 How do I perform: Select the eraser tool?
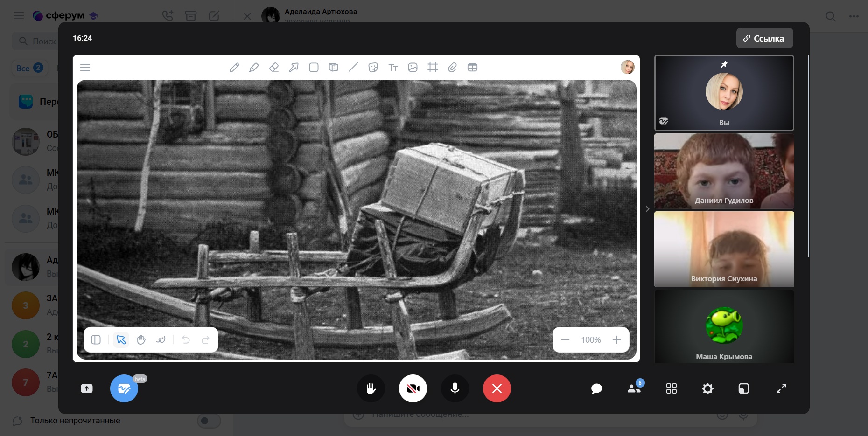click(274, 68)
